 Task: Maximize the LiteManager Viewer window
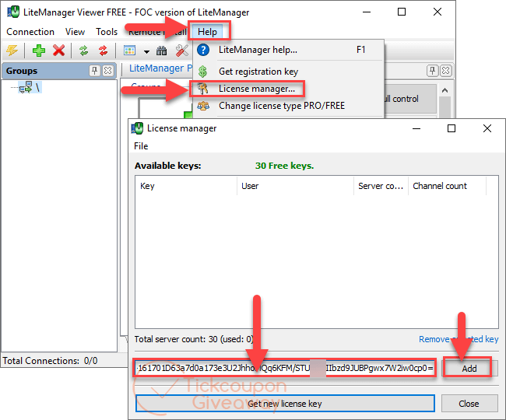(x=402, y=12)
